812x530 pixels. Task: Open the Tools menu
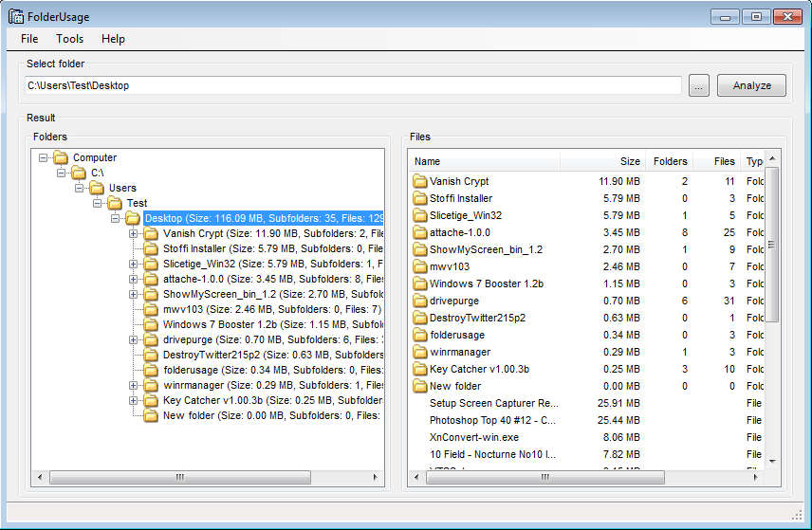tap(69, 39)
